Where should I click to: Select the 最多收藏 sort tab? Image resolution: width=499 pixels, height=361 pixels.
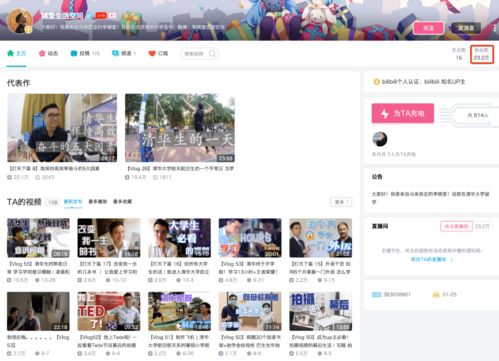tap(122, 202)
